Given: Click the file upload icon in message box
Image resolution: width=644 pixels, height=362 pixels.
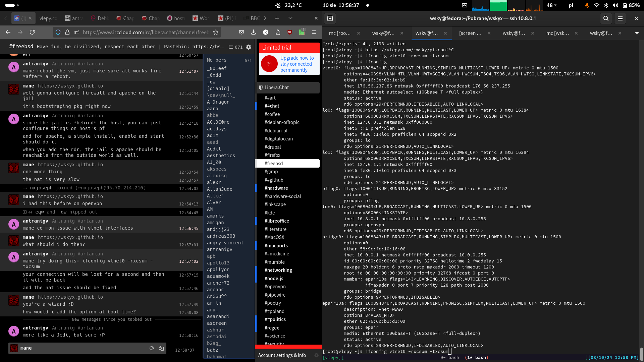Looking at the screenshot, I should point(161,348).
